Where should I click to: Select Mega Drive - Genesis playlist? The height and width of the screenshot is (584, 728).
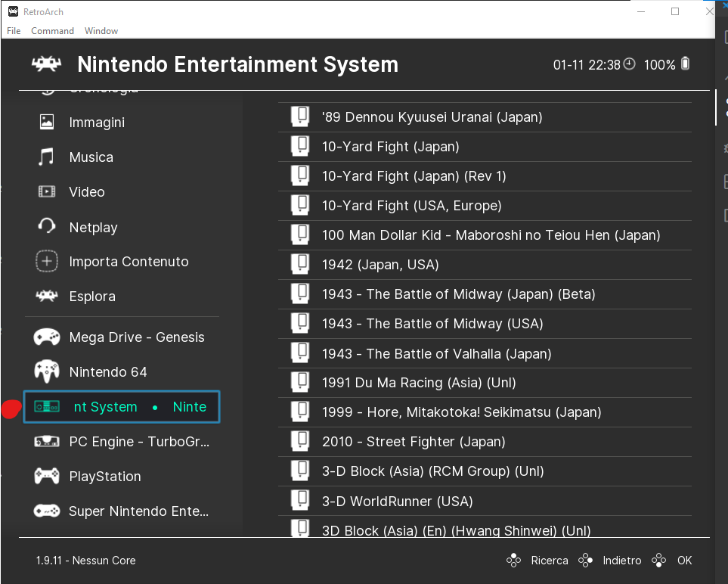(x=122, y=337)
